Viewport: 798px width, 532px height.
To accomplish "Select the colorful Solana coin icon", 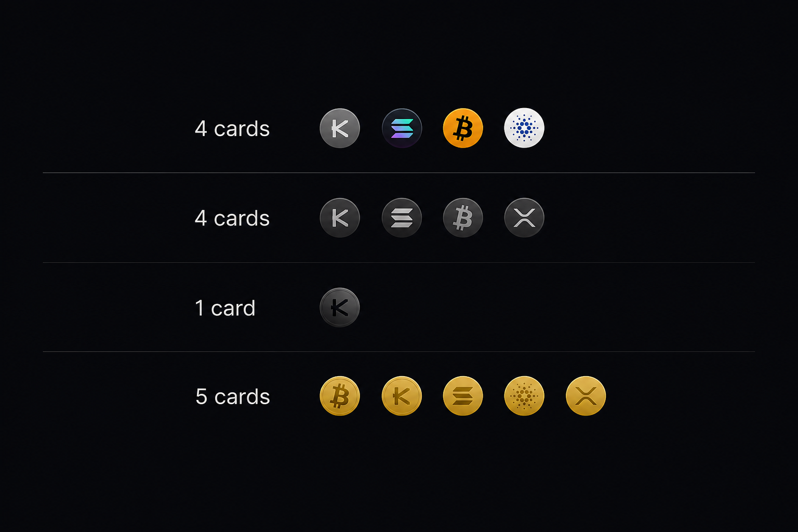I will (402, 128).
